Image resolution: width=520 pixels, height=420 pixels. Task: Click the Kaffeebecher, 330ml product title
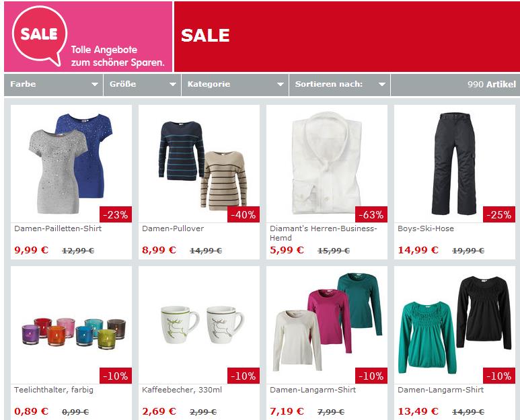pos(182,390)
